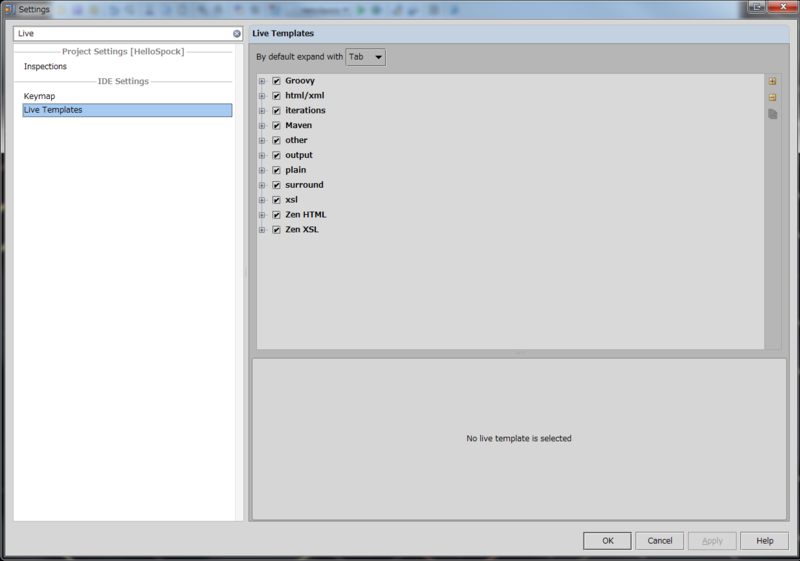
Task: Select the Zen XSL group label
Action: 302,230
